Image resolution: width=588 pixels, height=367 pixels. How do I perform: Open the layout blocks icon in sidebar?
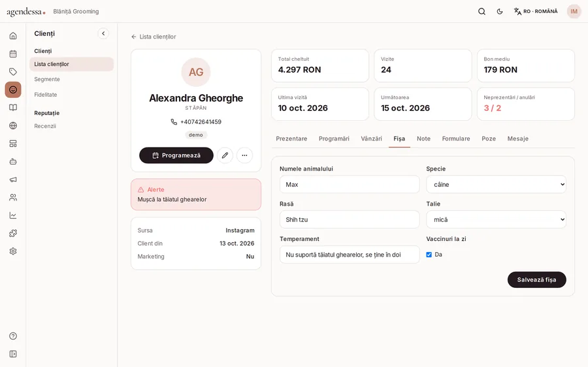coord(13,144)
